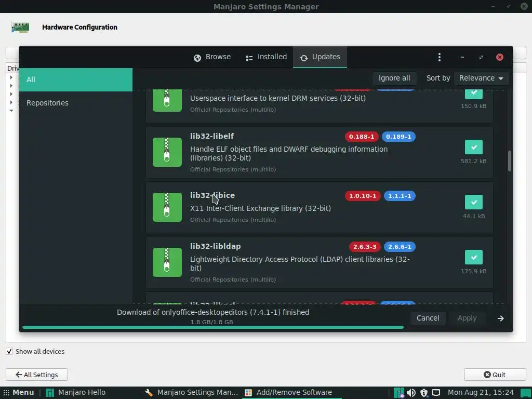Click the 44.1 kB size label
Viewport: 532px width, 399px height.
[474, 216]
